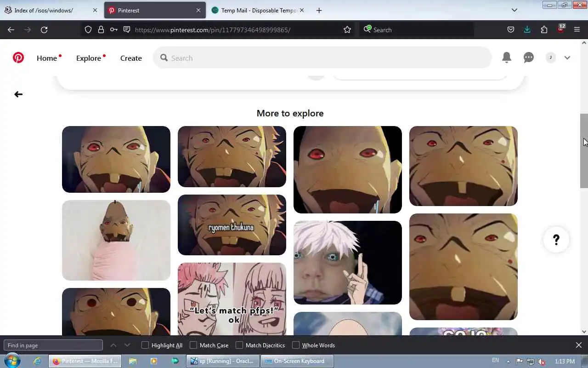Open the file explorer taskbar icon

coord(133,361)
